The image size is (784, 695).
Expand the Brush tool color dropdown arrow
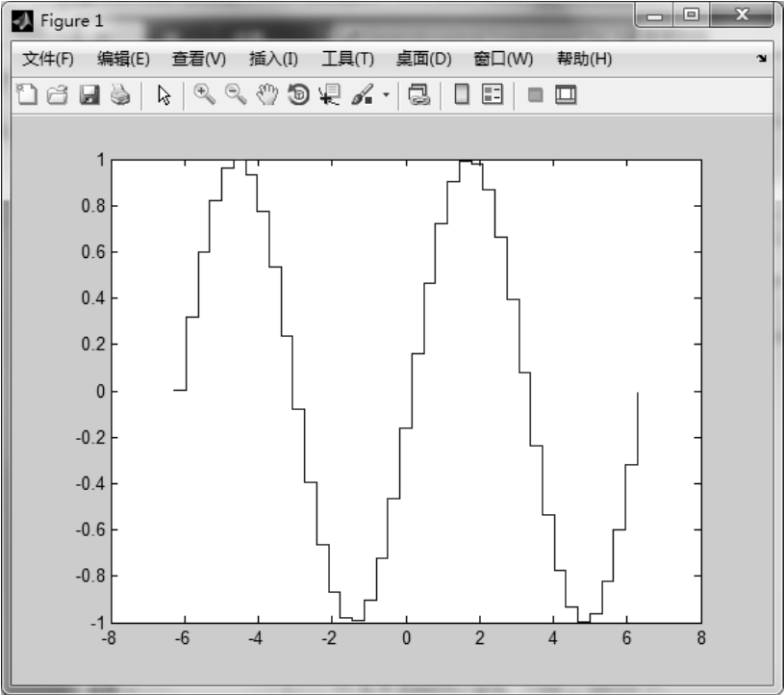[x=387, y=95]
